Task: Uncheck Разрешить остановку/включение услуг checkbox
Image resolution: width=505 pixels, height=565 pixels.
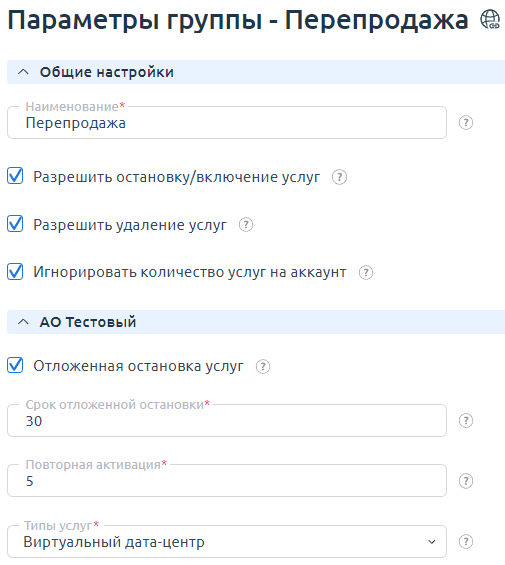Action: 15,176
